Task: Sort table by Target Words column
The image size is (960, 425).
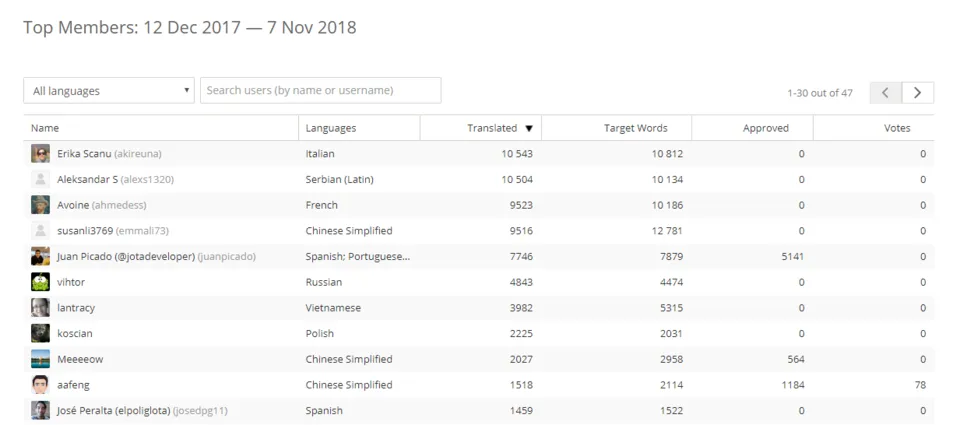Action: [x=636, y=128]
